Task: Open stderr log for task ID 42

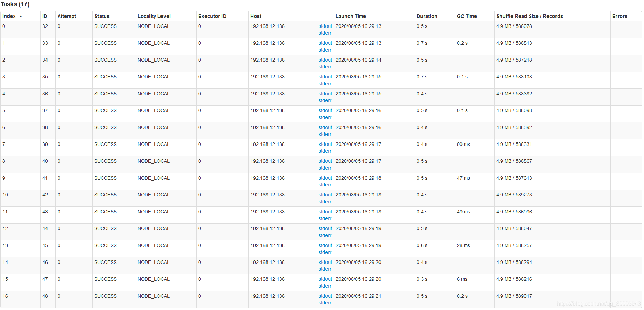Action: pyautogui.click(x=325, y=202)
